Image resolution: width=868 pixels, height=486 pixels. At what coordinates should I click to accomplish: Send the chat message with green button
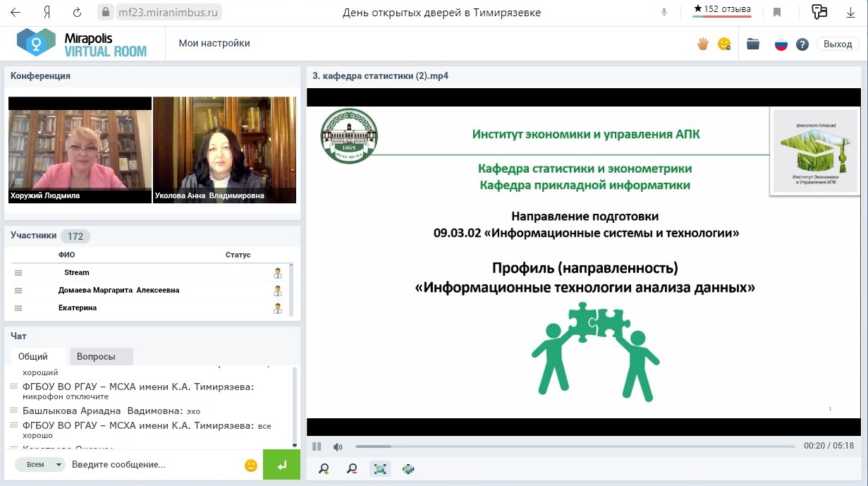281,466
